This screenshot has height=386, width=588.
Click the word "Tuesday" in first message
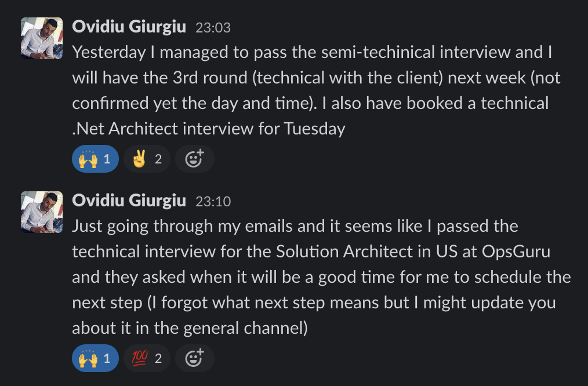coord(314,128)
